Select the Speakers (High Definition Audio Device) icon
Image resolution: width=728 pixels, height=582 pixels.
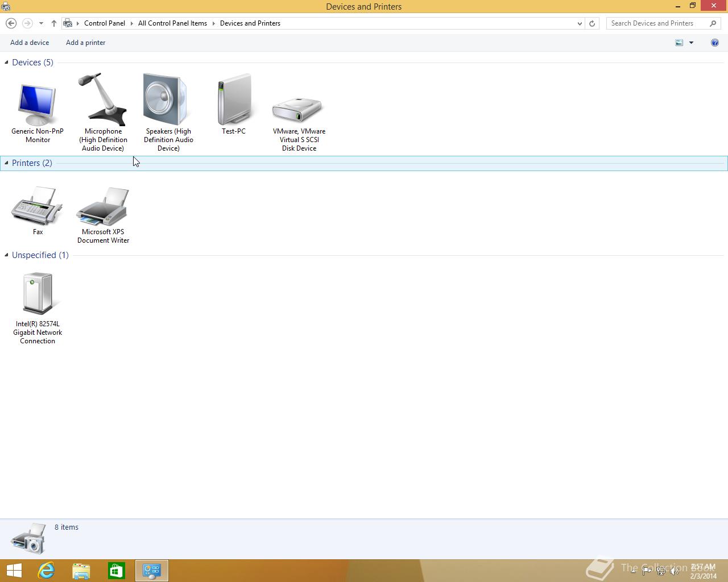166,99
